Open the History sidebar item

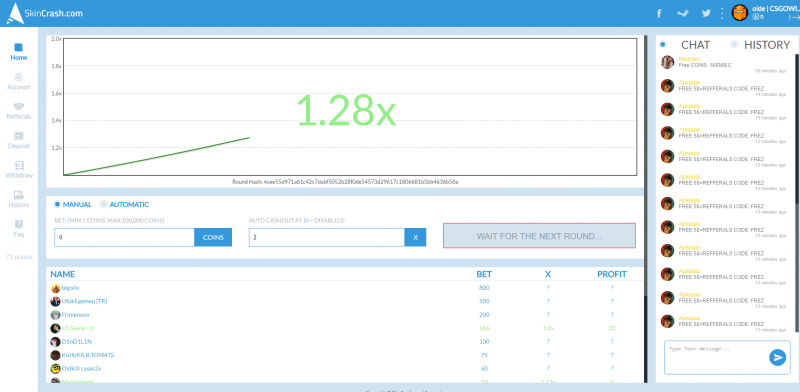click(19, 200)
